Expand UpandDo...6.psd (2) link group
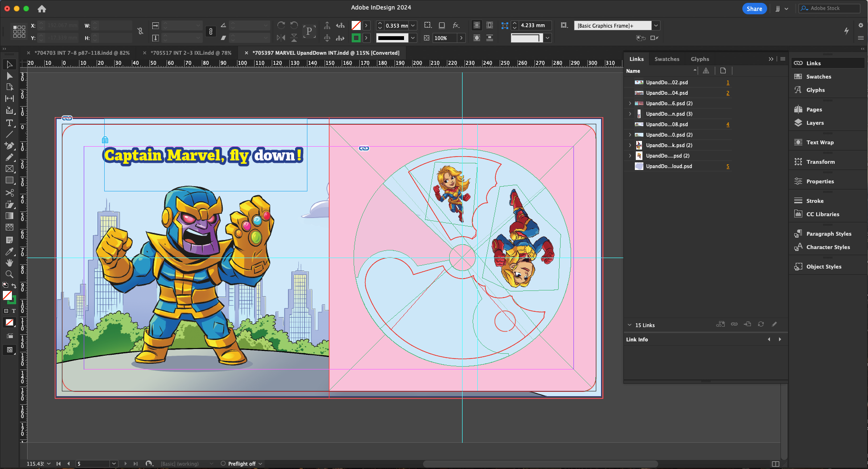 [630, 103]
